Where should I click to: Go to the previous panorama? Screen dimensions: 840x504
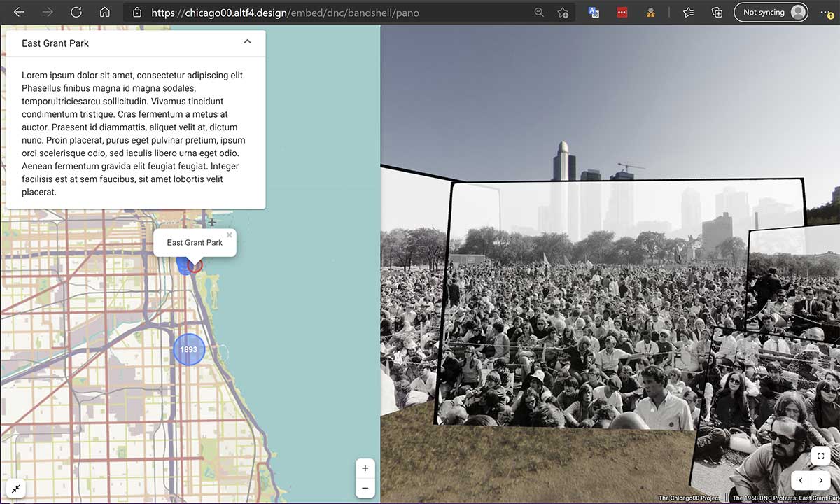[801, 481]
